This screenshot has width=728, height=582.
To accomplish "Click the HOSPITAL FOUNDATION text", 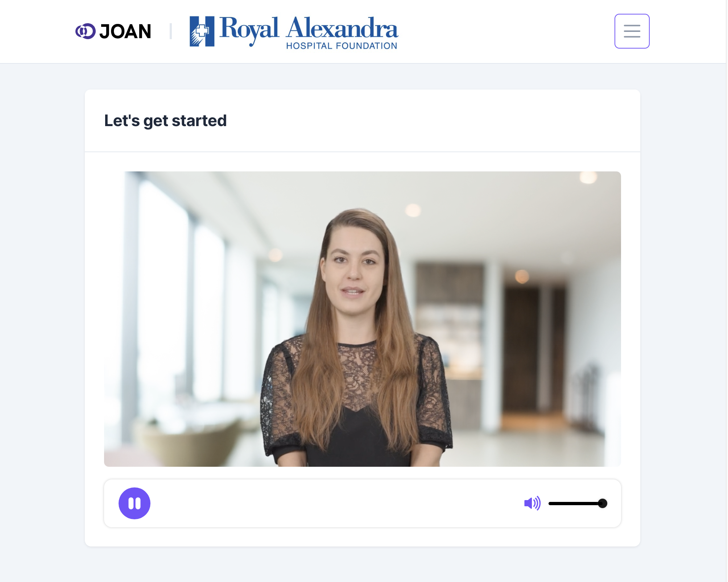I will coord(342,46).
